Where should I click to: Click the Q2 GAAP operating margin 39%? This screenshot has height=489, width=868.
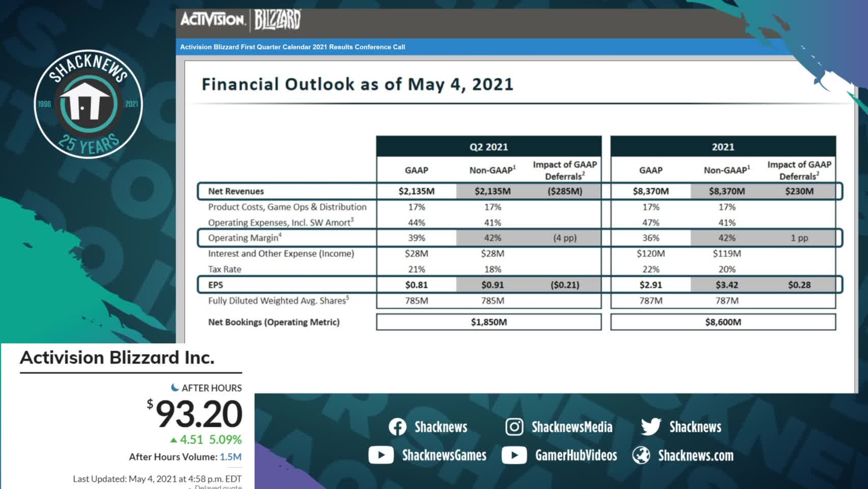click(x=416, y=238)
